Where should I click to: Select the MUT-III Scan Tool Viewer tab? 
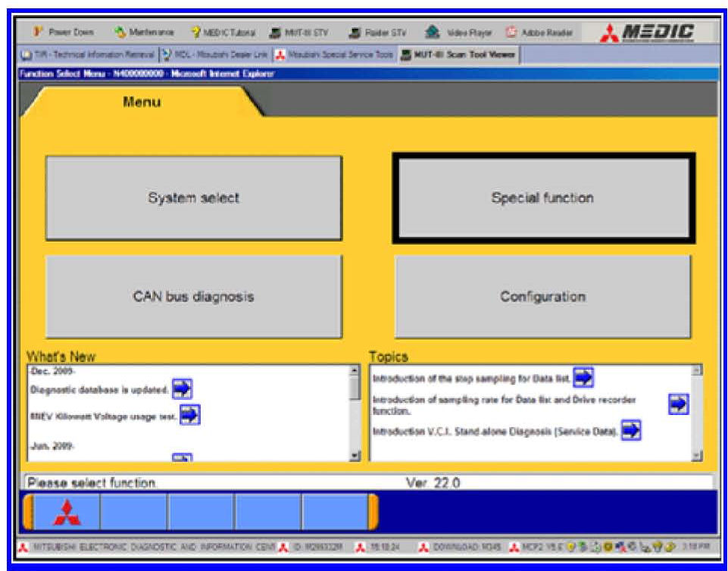(x=458, y=55)
